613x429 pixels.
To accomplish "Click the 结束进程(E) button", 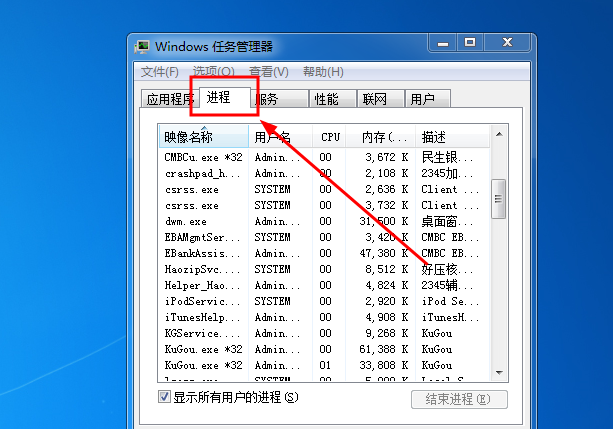I will (459, 399).
